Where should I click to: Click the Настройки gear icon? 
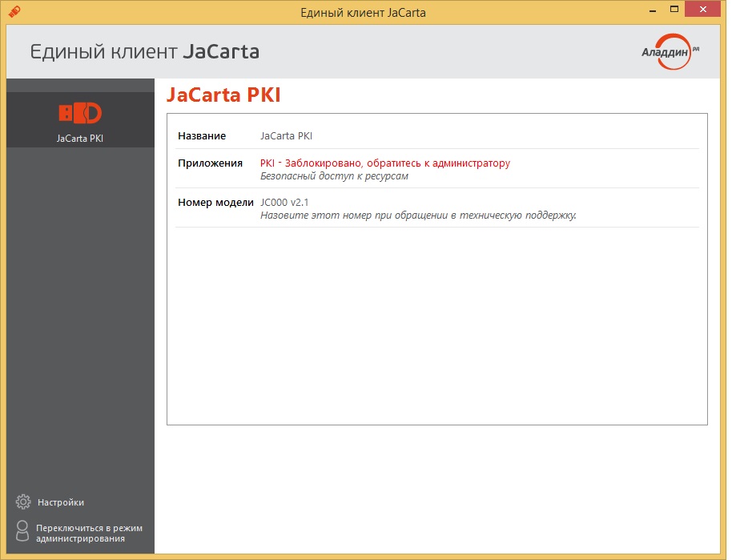pyautogui.click(x=23, y=502)
